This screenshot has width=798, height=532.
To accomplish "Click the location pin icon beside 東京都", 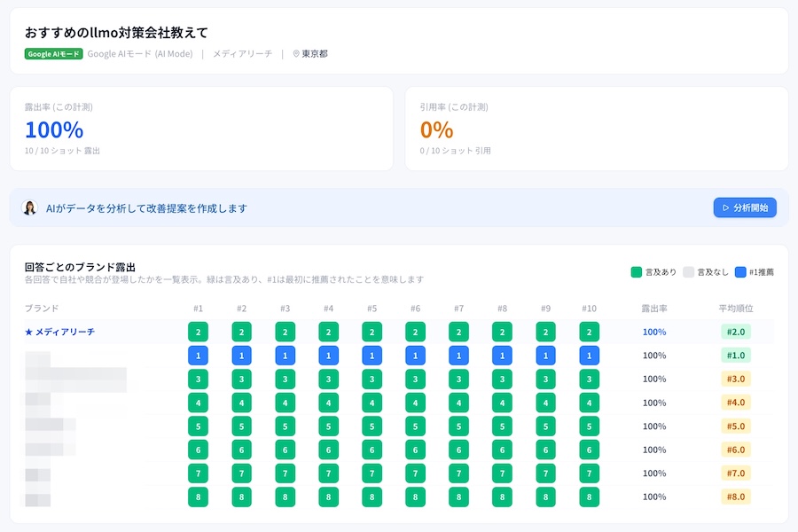I will [296, 53].
